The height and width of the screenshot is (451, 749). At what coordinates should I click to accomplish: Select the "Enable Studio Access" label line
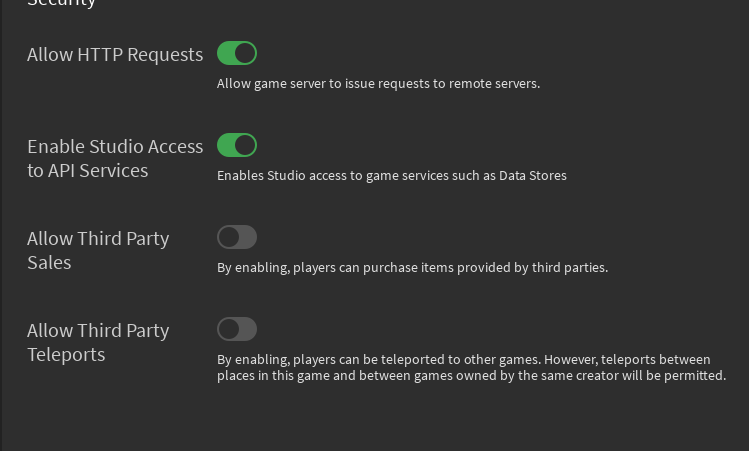point(115,147)
